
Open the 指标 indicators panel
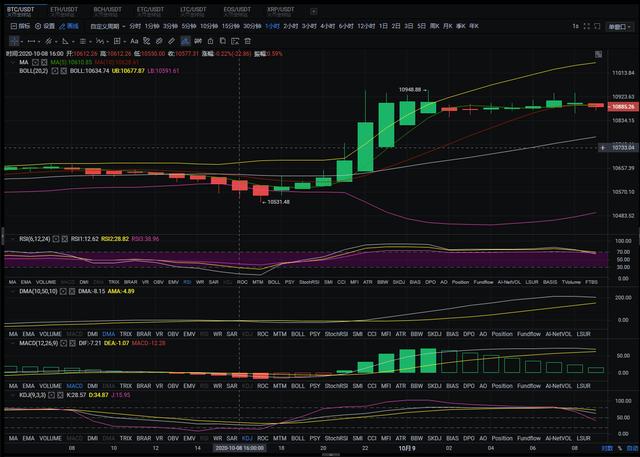20,26
